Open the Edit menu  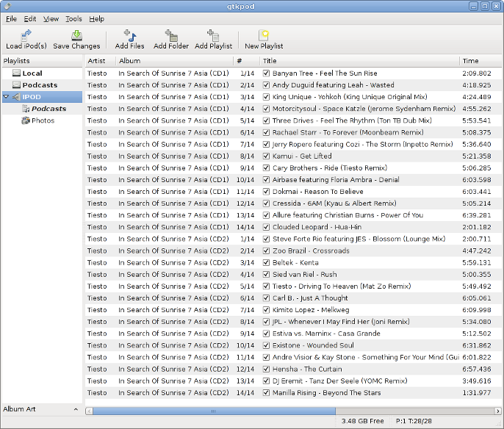point(29,18)
